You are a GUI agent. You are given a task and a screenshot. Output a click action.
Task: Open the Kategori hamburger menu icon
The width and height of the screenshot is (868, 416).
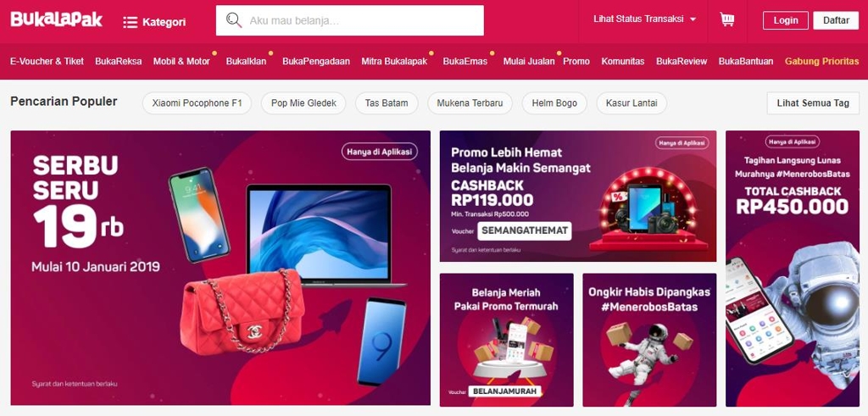pyautogui.click(x=130, y=22)
